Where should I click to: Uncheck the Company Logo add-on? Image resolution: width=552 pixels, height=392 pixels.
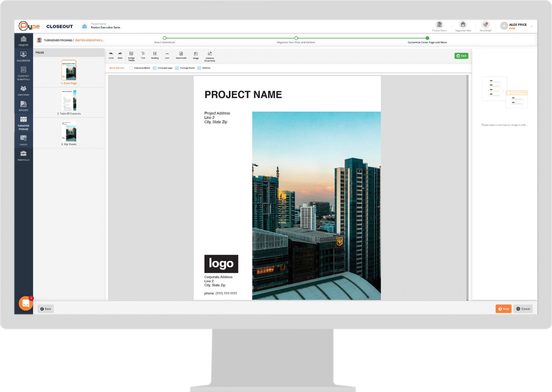tap(155, 68)
